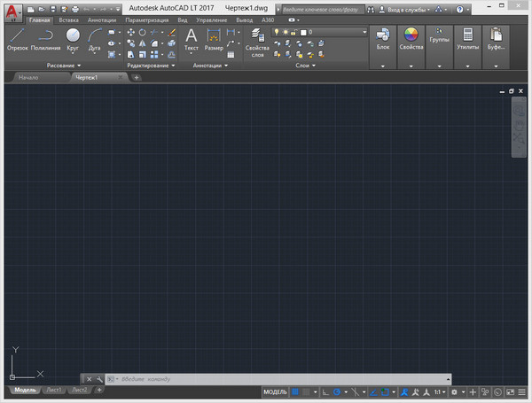The image size is (532, 403).
Task: Toggle object snap tracking in status bar
Action: [x=373, y=392]
